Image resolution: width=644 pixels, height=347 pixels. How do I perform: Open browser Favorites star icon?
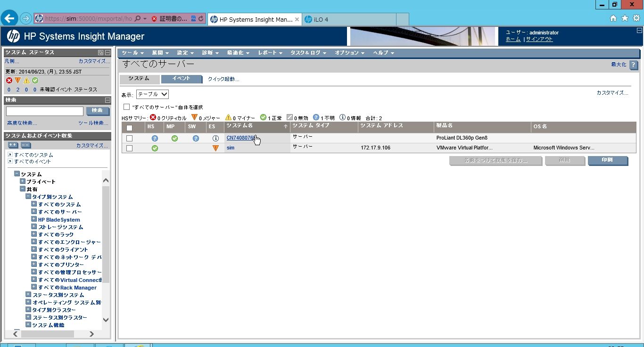point(625,18)
